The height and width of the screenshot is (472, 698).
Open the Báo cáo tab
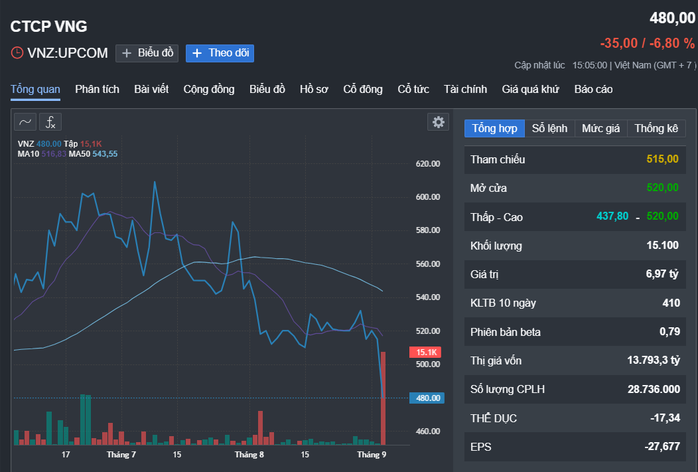pyautogui.click(x=593, y=90)
